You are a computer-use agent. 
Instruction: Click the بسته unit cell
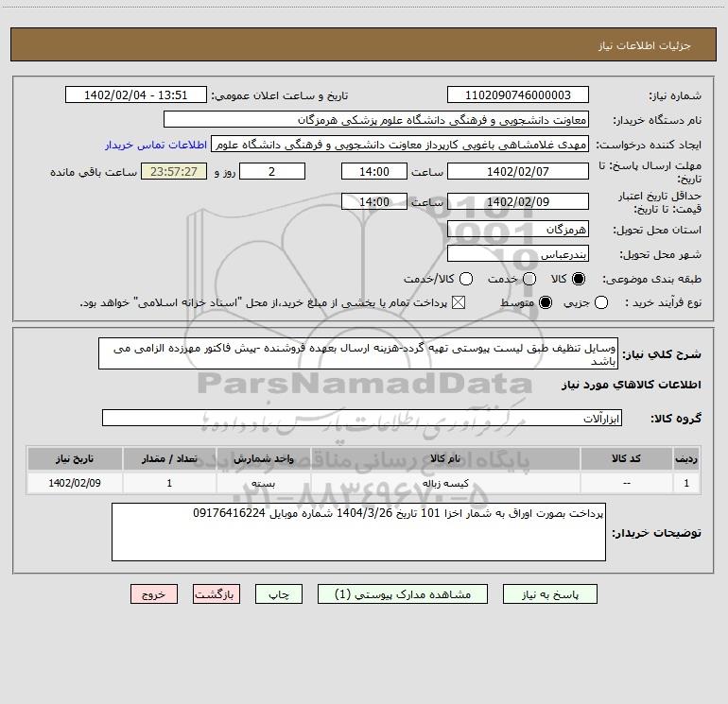point(263,483)
